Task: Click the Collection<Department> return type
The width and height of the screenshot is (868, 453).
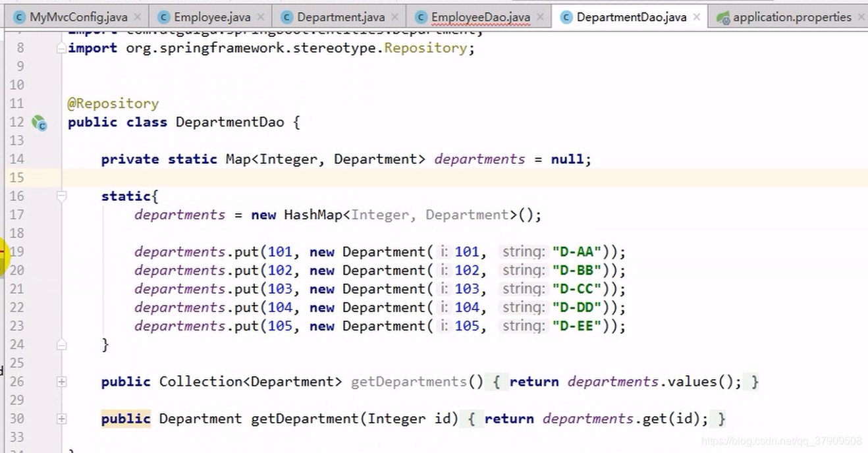Action: click(x=251, y=381)
